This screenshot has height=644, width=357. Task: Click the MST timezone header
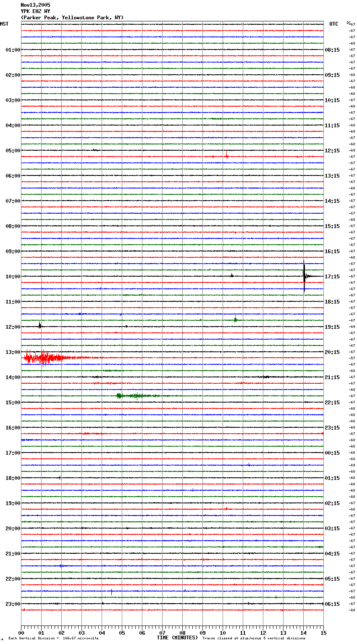coord(4,24)
